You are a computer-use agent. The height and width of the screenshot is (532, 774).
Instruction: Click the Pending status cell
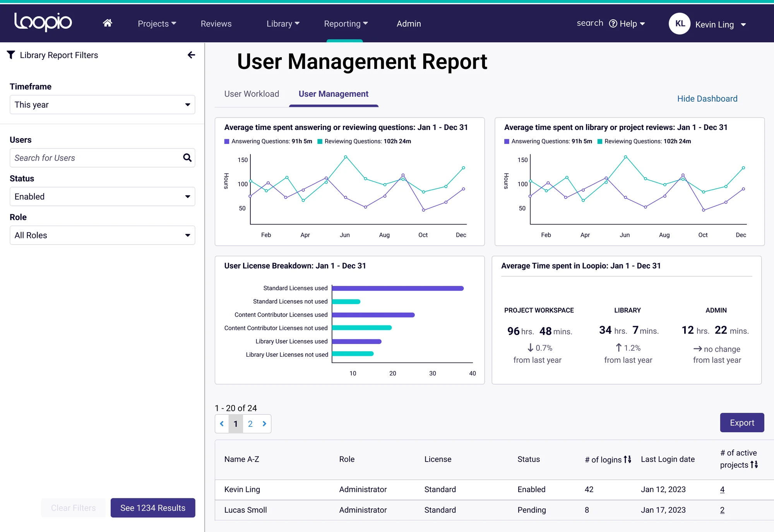tap(531, 510)
